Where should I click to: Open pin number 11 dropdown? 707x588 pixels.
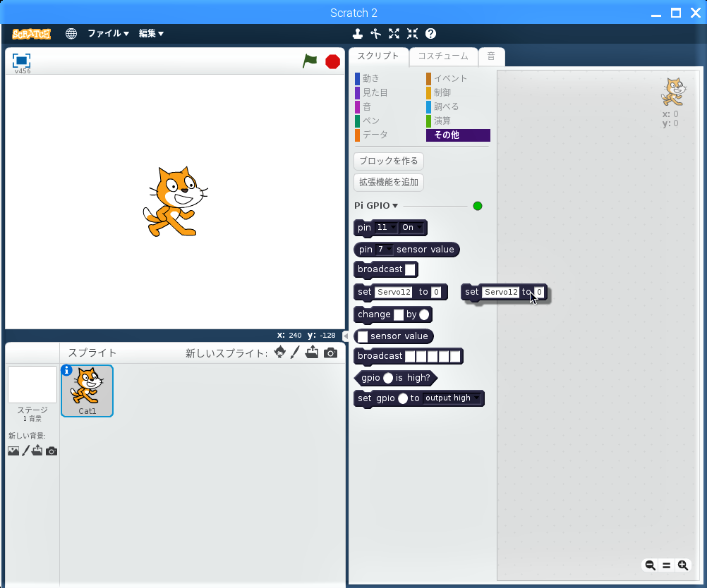tap(386, 228)
